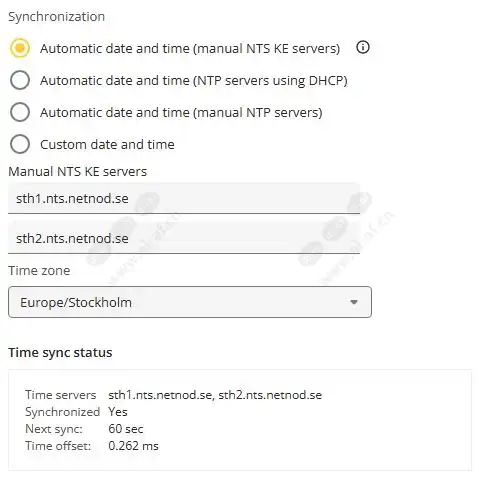Select the manual NTP servers radio button
Image resolution: width=479 pixels, height=477 pixels.
(x=20, y=112)
